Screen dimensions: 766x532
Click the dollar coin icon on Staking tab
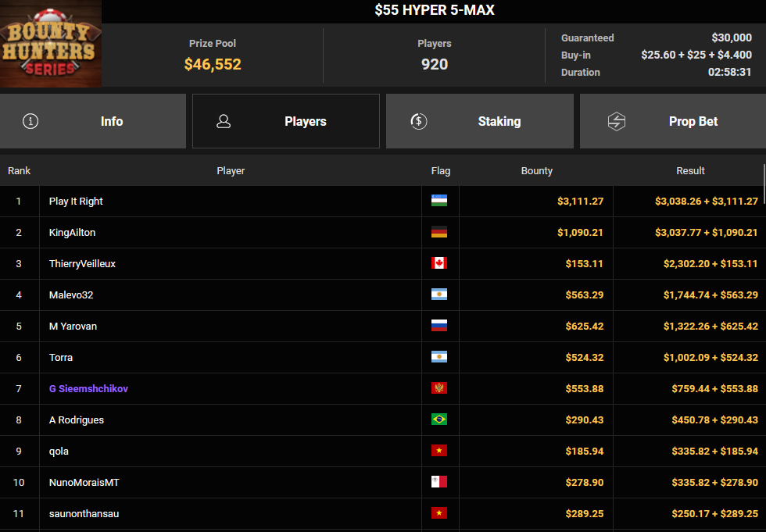pyautogui.click(x=418, y=121)
